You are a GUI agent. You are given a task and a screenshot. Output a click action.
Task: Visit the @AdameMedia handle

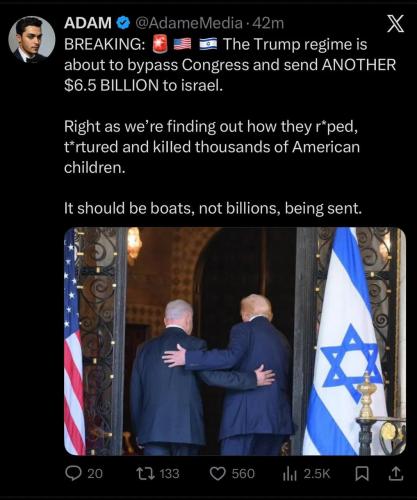(189, 23)
